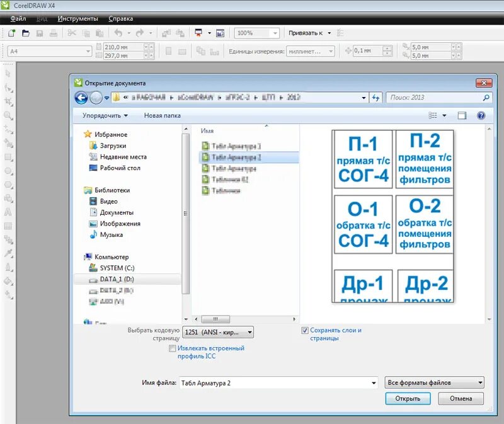Select the Pick tool in toolbox
504x424 pixels.
pos(8,74)
